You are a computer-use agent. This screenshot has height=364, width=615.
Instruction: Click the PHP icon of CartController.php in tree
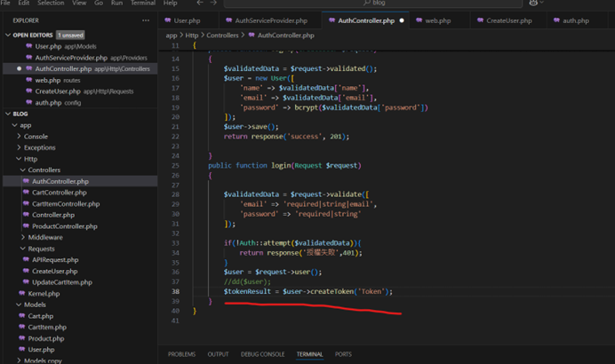[26, 192]
